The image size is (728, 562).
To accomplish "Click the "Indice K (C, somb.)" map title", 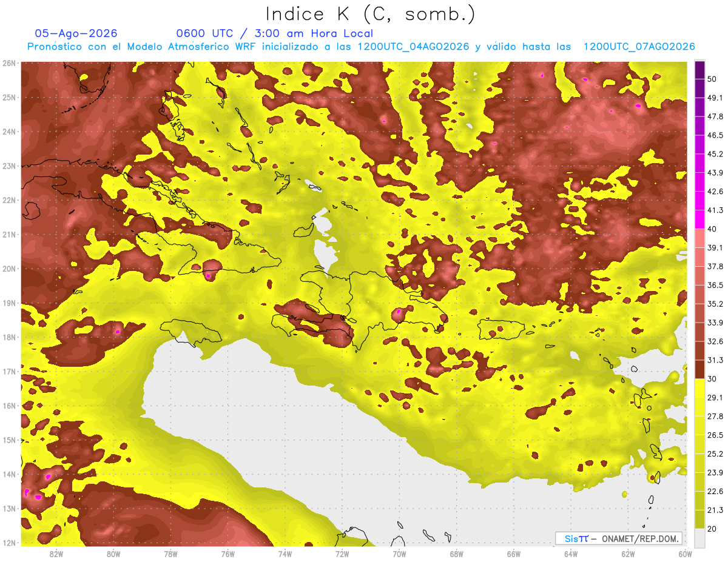I will [371, 15].
